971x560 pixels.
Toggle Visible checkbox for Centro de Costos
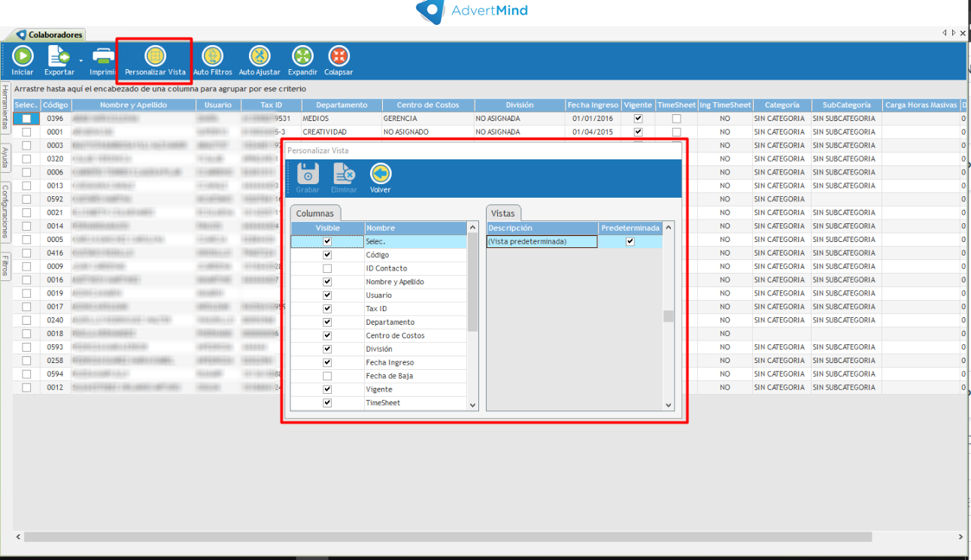click(327, 335)
